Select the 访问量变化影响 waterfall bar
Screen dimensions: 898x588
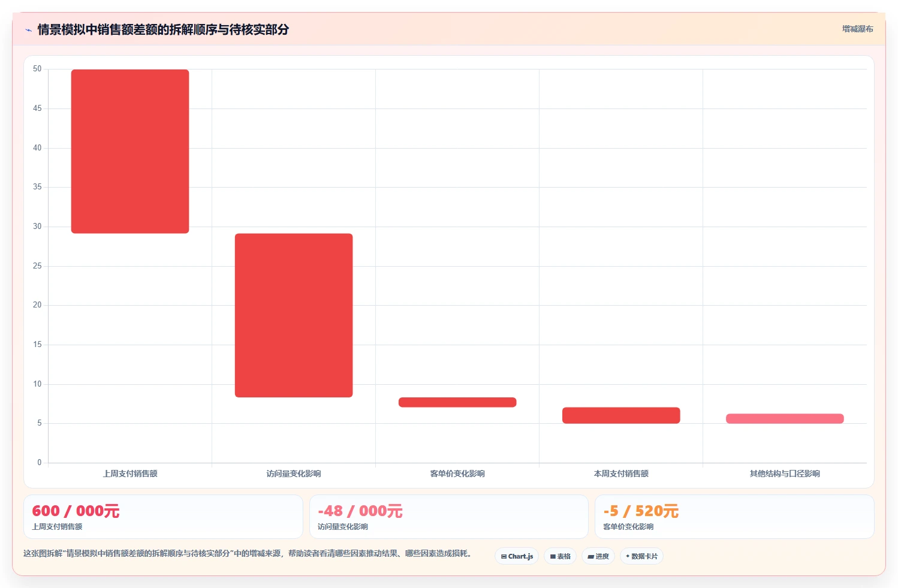(294, 315)
